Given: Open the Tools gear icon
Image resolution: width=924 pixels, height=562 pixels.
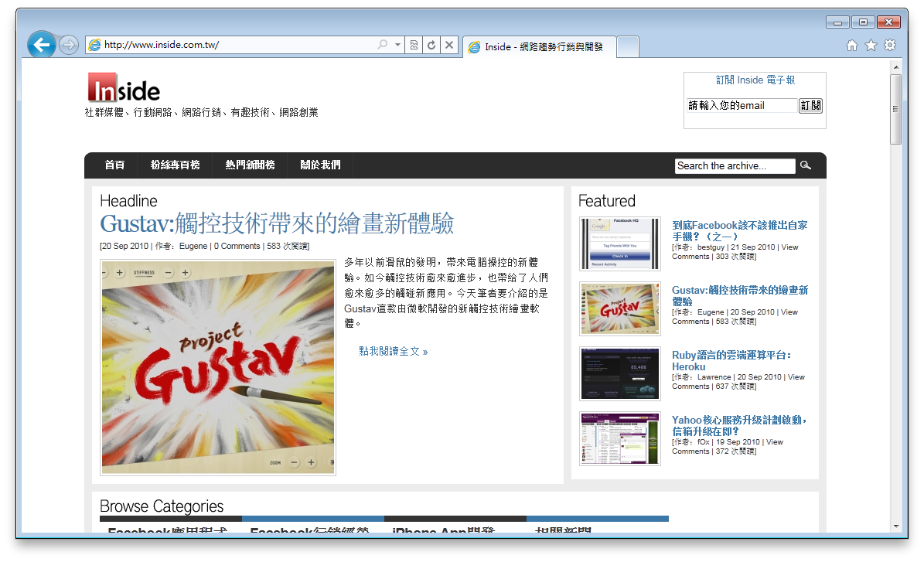Looking at the screenshot, I should point(890,46).
